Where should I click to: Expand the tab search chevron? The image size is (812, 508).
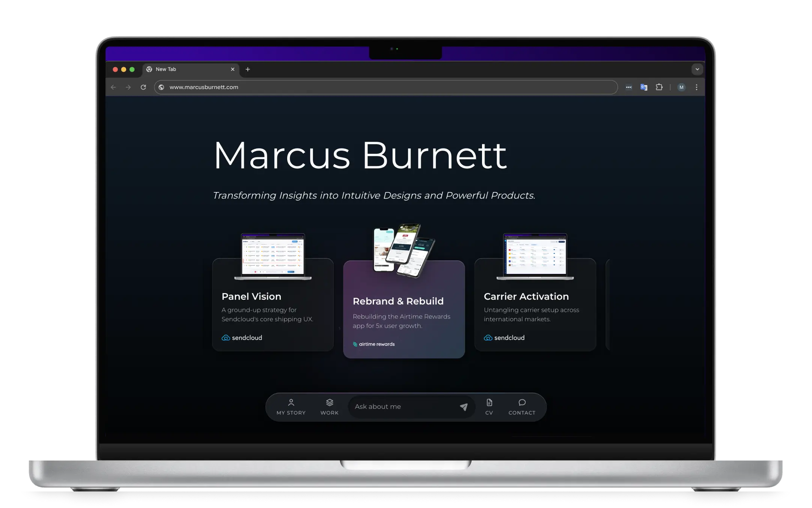click(x=697, y=69)
